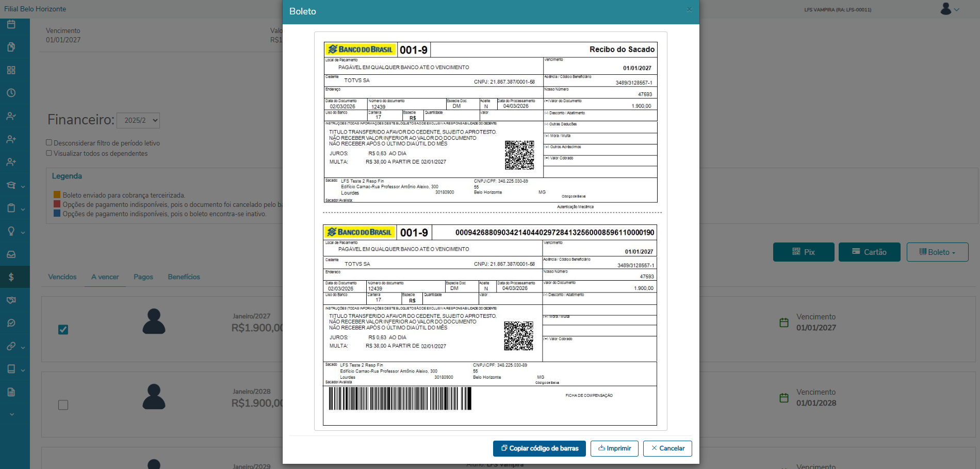Select the chain link sidebar icon
The height and width of the screenshot is (469, 980).
tap(11, 346)
